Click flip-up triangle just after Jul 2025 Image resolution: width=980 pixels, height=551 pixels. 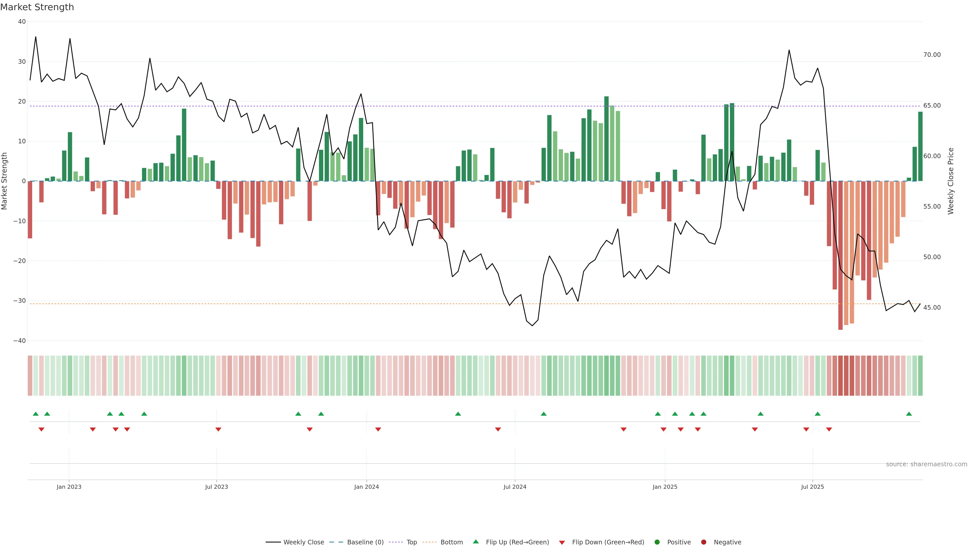pos(817,414)
